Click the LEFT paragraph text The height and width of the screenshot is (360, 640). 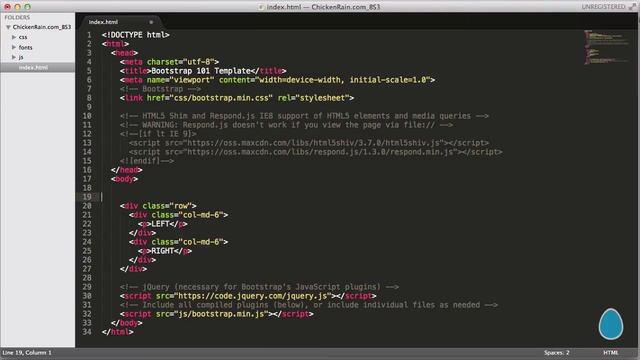click(160, 224)
